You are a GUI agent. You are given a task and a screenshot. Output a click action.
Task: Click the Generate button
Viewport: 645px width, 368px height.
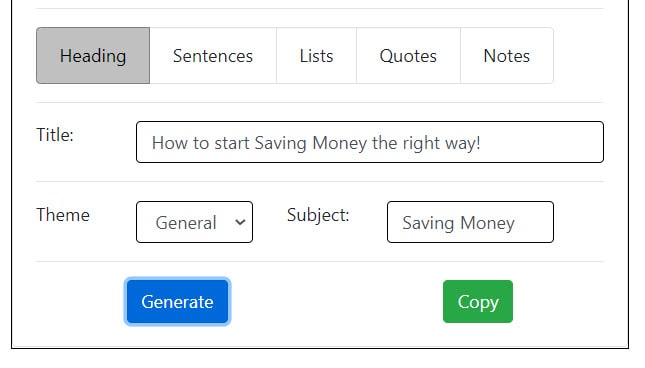point(177,302)
